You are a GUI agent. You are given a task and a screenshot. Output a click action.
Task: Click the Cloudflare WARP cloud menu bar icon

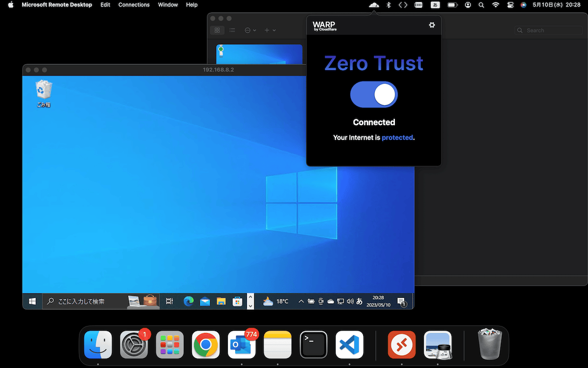pos(374,5)
